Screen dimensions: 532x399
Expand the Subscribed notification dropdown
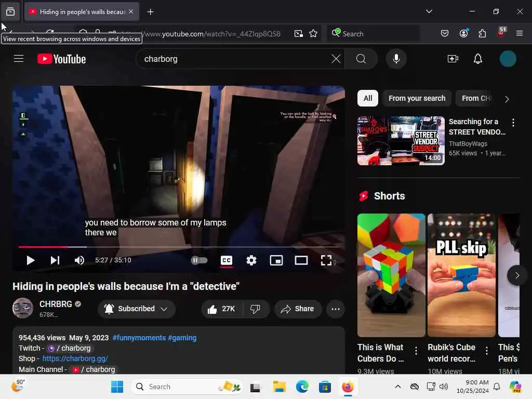click(137, 309)
